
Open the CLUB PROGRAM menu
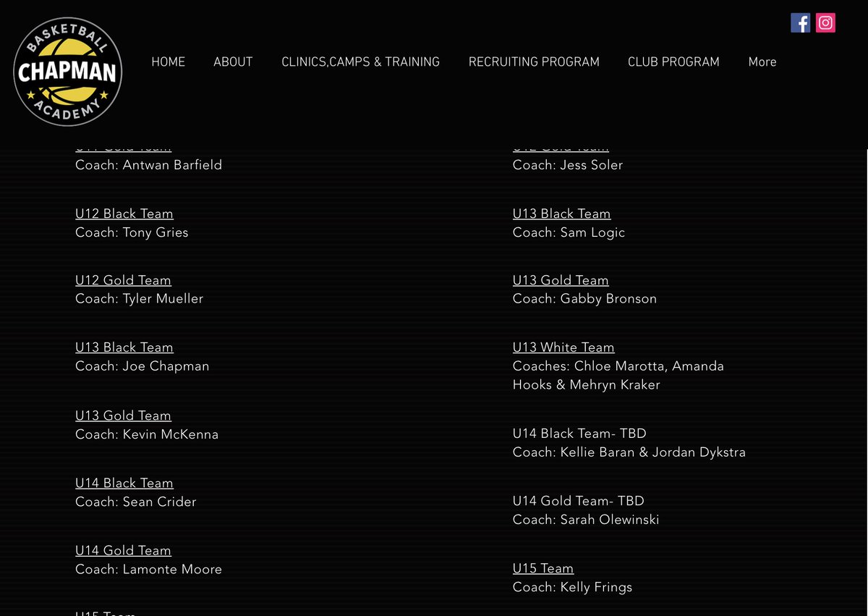pyautogui.click(x=673, y=62)
